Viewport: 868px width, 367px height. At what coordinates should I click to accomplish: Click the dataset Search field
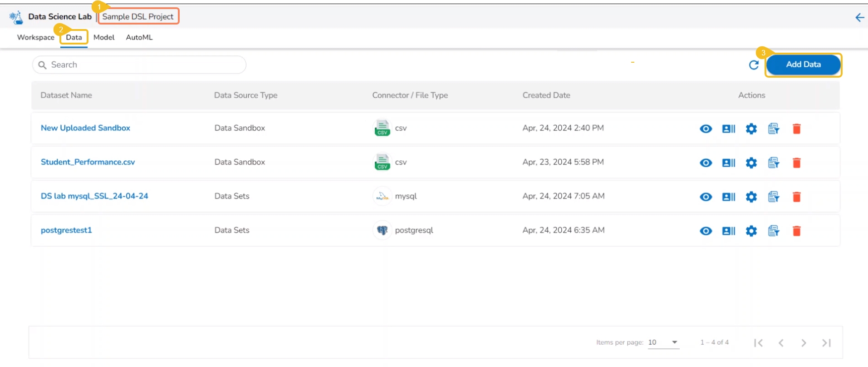pos(139,65)
